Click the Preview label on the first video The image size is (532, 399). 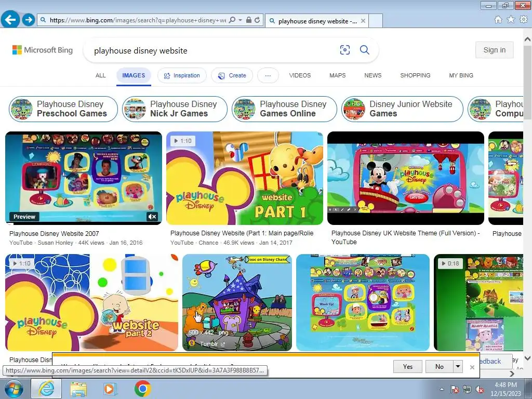(24, 217)
